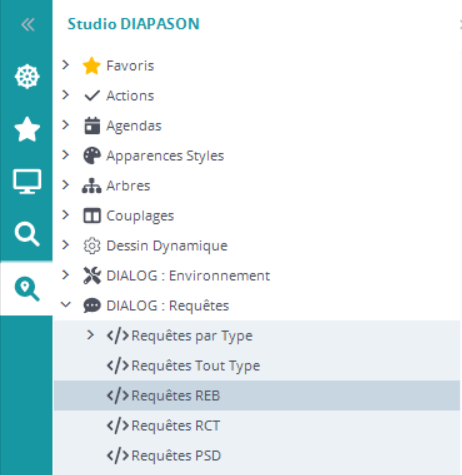Click the wrench icon for DIALOG : Environnement
The image size is (462, 475).
(92, 276)
